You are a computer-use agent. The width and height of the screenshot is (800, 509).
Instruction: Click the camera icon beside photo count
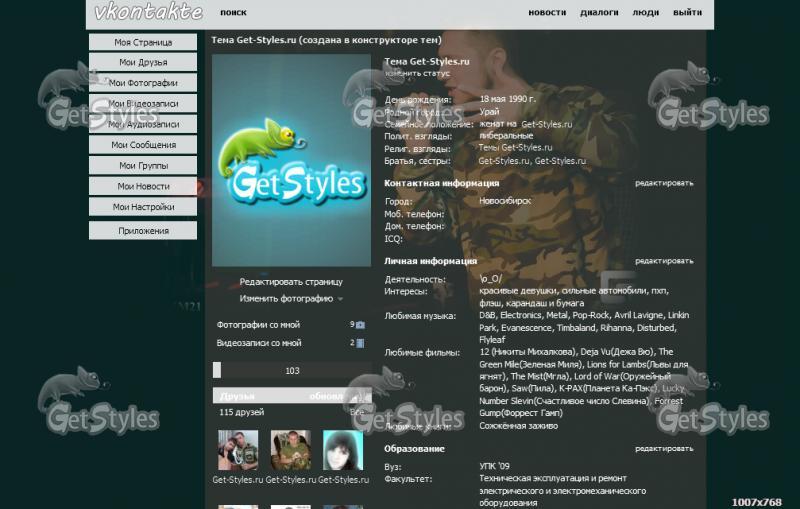click(360, 325)
